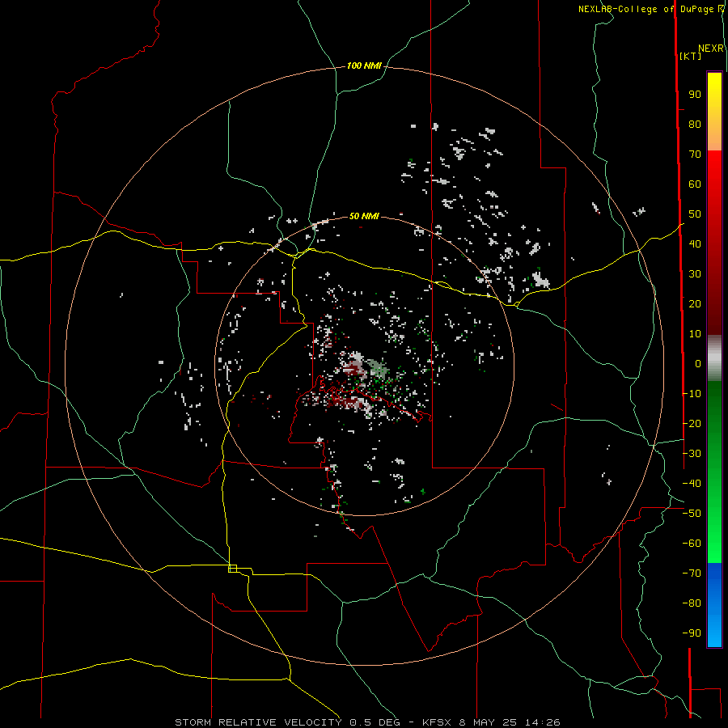The height and width of the screenshot is (728, 728).
Task: Click the positive 40 scale value
Action: point(695,244)
